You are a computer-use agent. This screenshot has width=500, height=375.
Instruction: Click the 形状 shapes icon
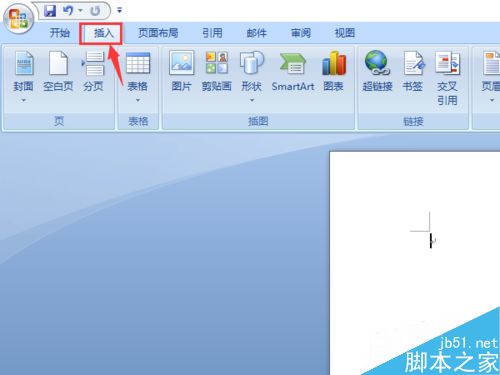click(252, 63)
